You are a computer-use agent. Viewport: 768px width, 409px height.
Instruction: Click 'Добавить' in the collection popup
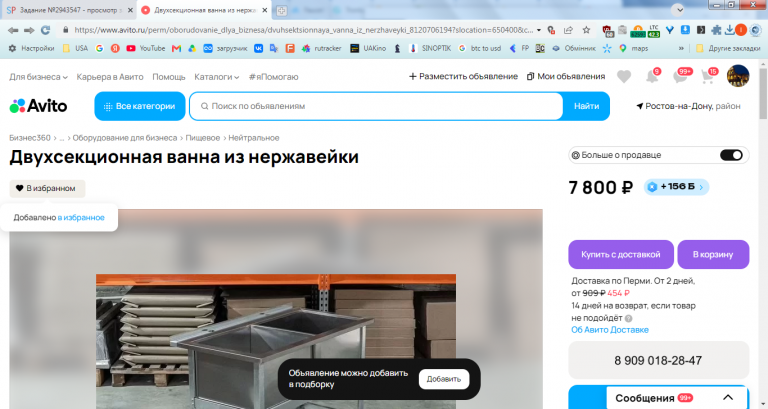(444, 379)
